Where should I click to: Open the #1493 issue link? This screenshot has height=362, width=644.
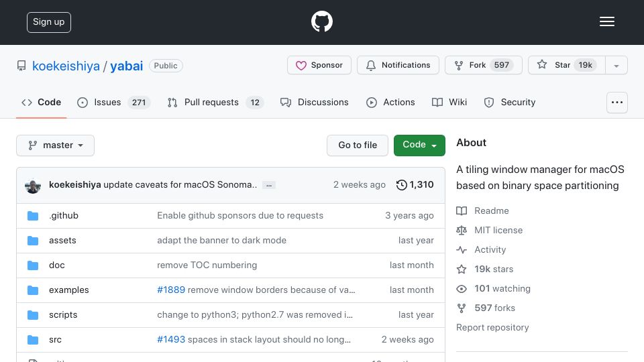pos(171,339)
